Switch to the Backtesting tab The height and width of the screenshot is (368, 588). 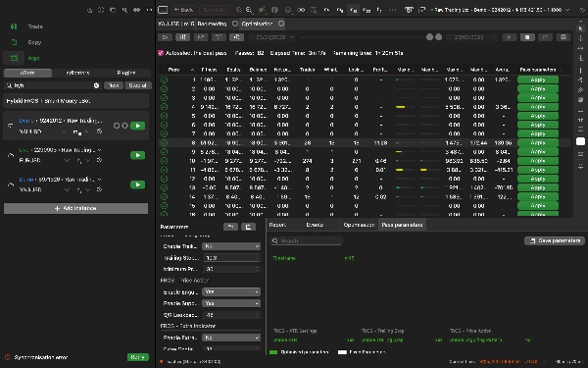click(x=212, y=24)
